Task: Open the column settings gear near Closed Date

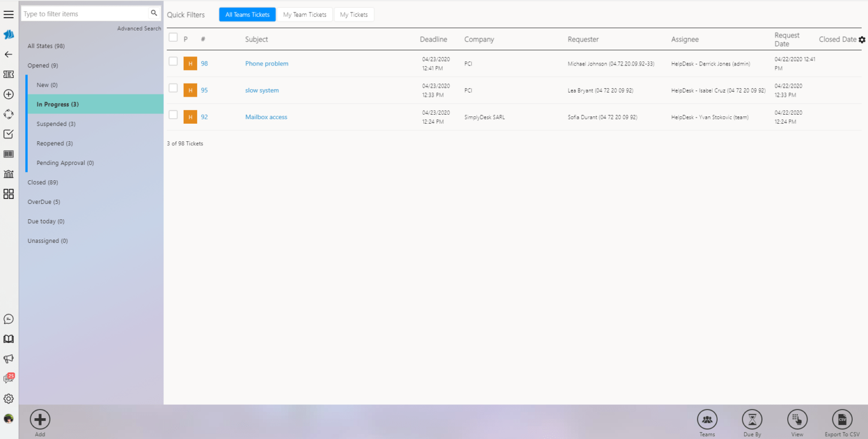Action: [x=862, y=40]
